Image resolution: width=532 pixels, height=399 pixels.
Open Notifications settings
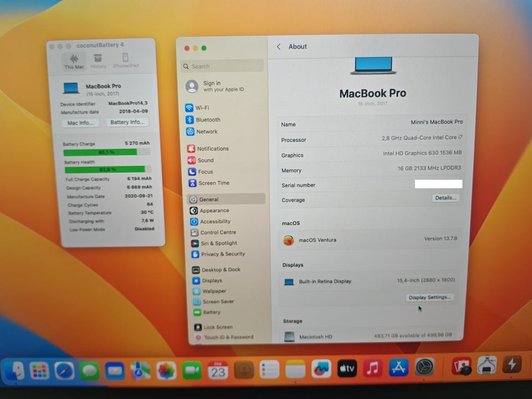(x=208, y=149)
